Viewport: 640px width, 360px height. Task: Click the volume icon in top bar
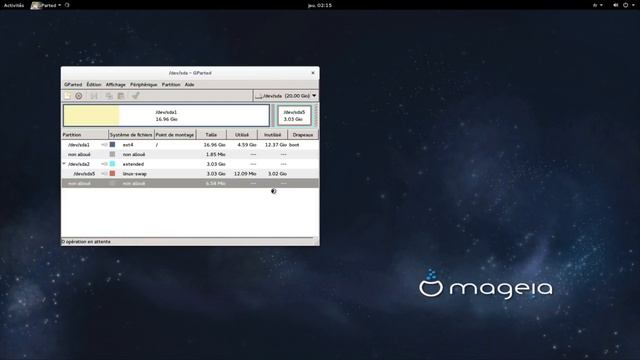[616, 5]
